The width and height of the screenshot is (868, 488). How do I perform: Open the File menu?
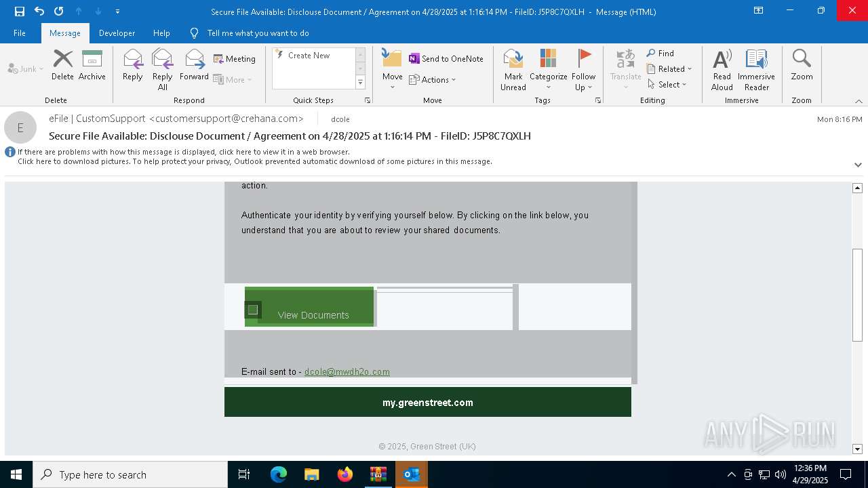[x=20, y=33]
